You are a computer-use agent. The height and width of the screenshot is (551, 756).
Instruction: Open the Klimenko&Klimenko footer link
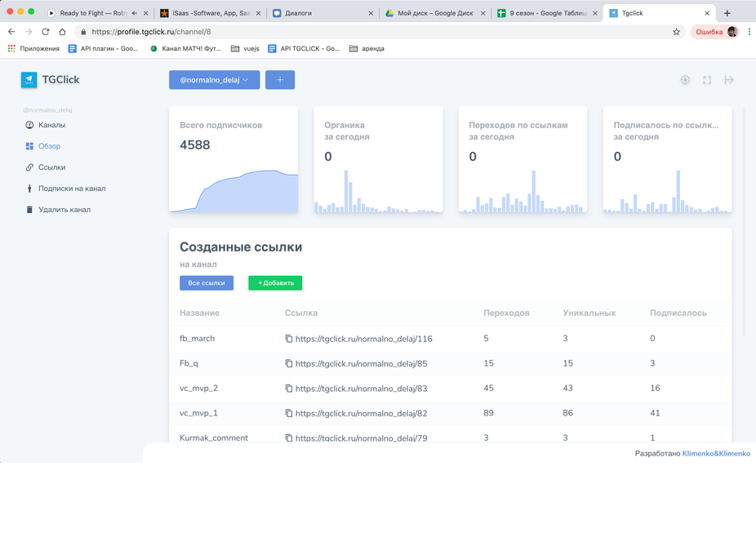coord(716,454)
